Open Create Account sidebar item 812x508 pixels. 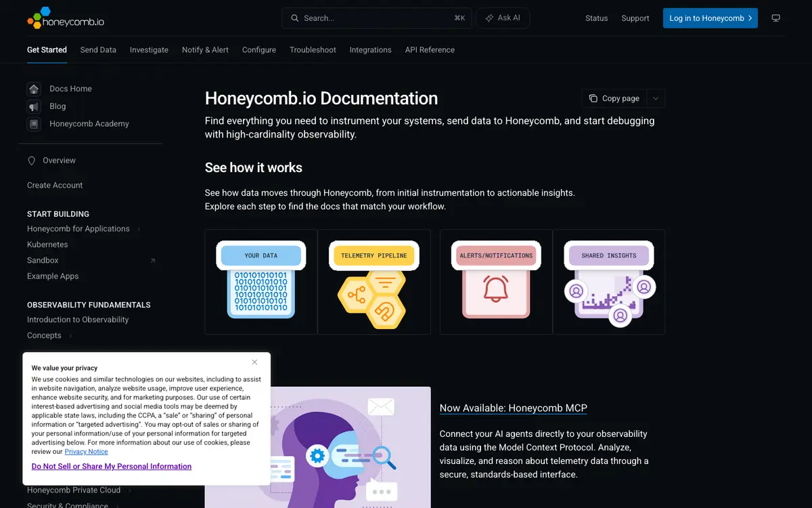click(55, 186)
